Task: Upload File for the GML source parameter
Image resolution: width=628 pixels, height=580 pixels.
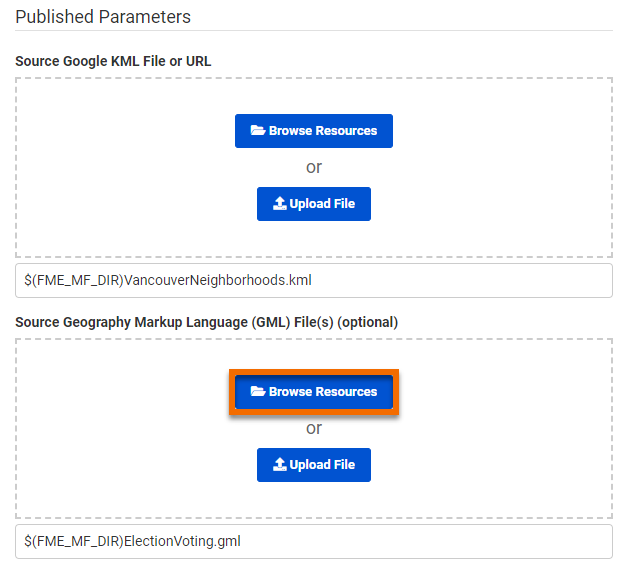Action: coord(314,465)
